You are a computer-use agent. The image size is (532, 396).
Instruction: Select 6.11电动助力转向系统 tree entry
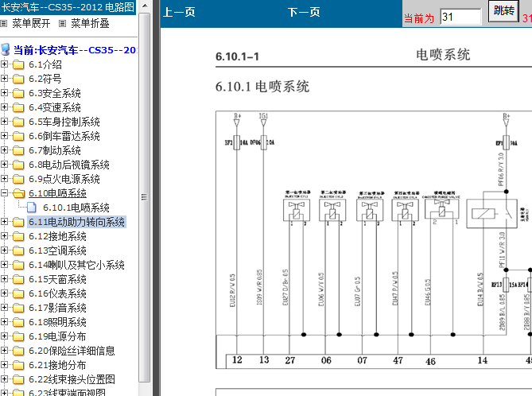tap(76, 222)
